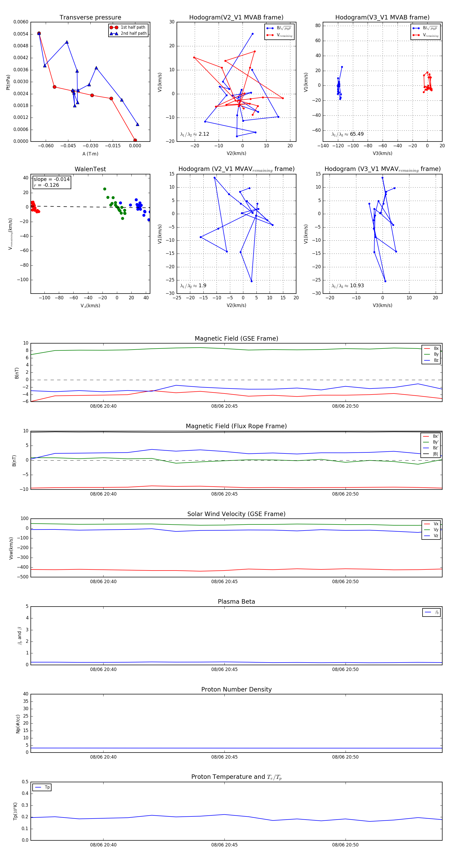Click the 'Tp' legend entry in temperature plot
Image resolution: width=473 pixels, height=868 pixels.
tap(42, 787)
